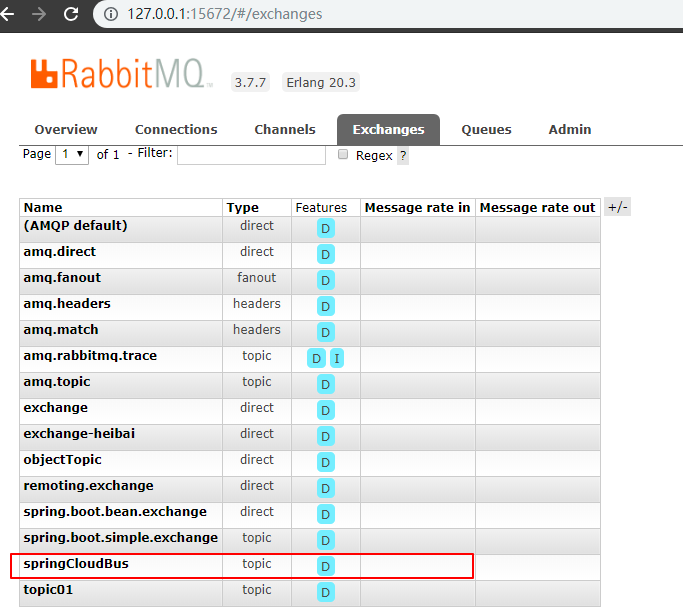Click the I badge for amq.rabbitmq.trace
Screen dimensions: 683x609
pyautogui.click(x=337, y=358)
